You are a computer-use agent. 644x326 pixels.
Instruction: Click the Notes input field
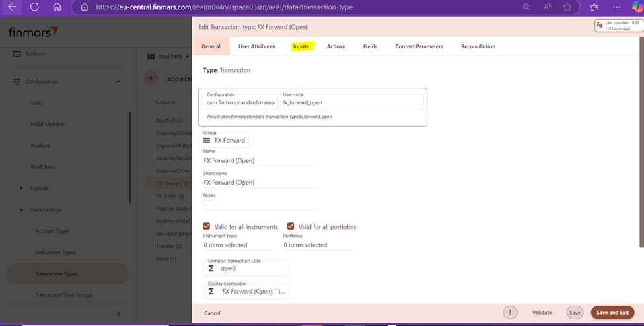[x=260, y=204]
